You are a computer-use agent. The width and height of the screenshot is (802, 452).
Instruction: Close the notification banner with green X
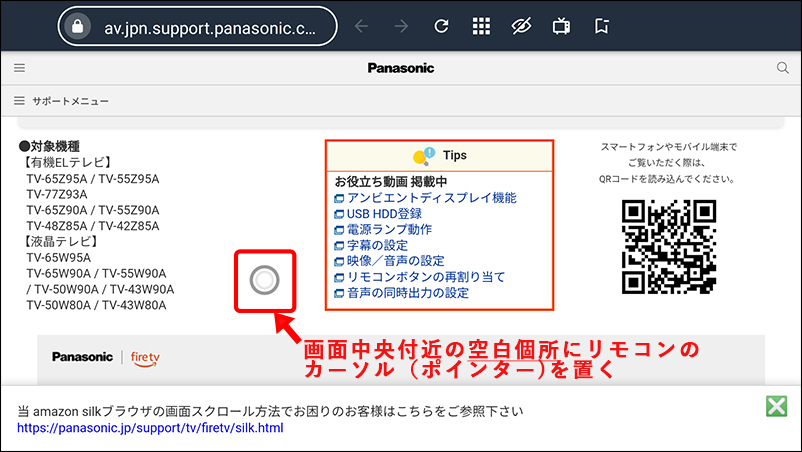(776, 406)
